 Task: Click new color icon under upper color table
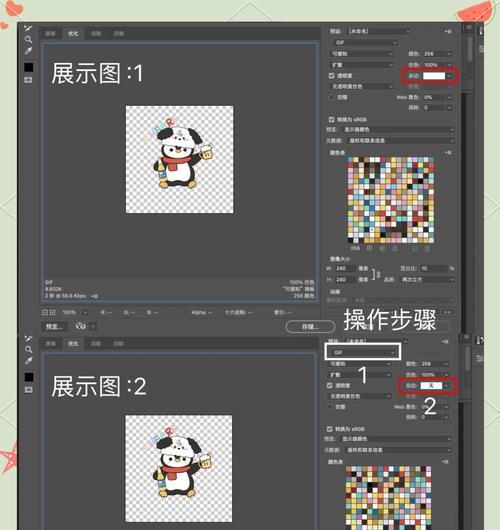click(x=415, y=249)
